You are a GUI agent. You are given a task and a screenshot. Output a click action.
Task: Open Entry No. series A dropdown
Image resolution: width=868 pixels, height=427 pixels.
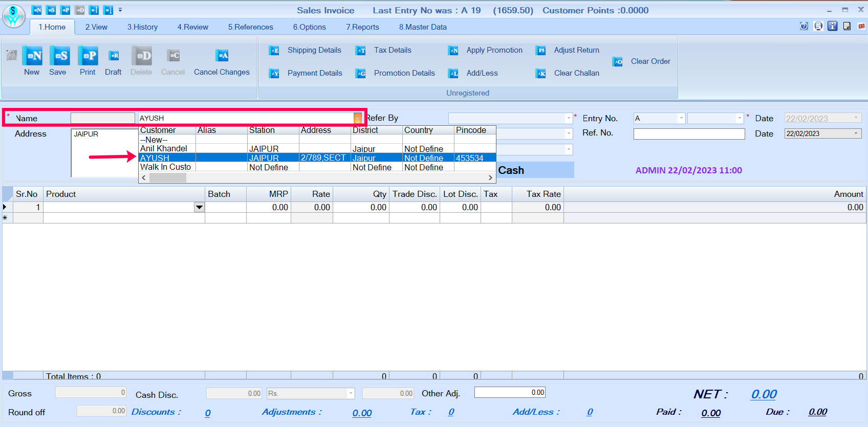tap(681, 118)
